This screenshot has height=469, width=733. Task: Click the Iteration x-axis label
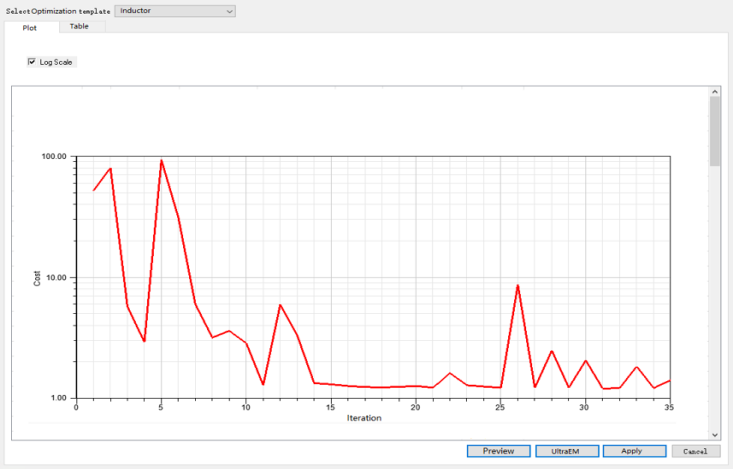(x=363, y=418)
